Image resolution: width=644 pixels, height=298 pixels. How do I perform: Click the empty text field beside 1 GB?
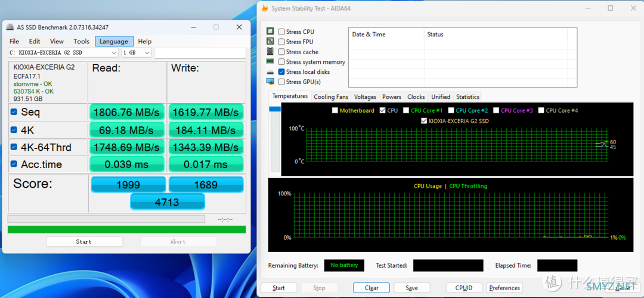coord(200,52)
